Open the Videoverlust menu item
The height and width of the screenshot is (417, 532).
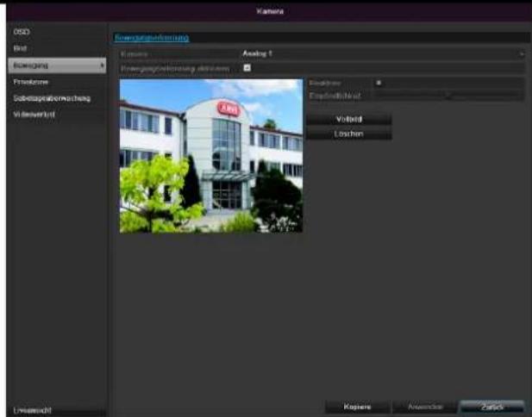[x=34, y=115]
